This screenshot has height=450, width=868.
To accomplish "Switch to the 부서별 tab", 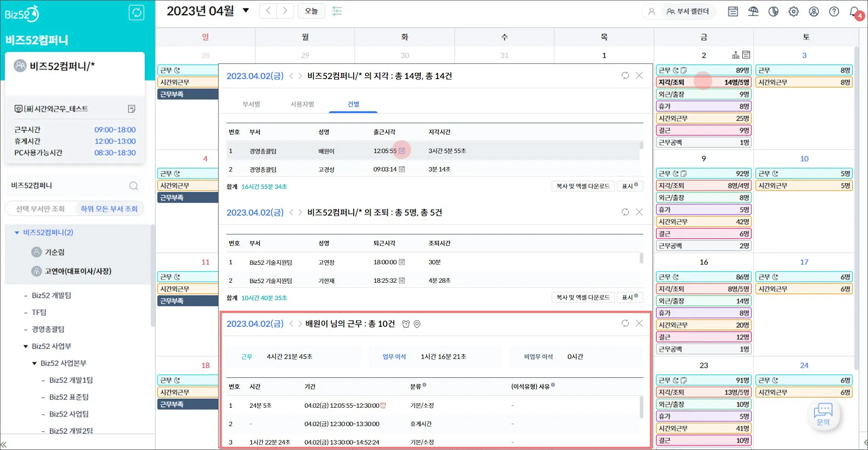I will click(251, 104).
